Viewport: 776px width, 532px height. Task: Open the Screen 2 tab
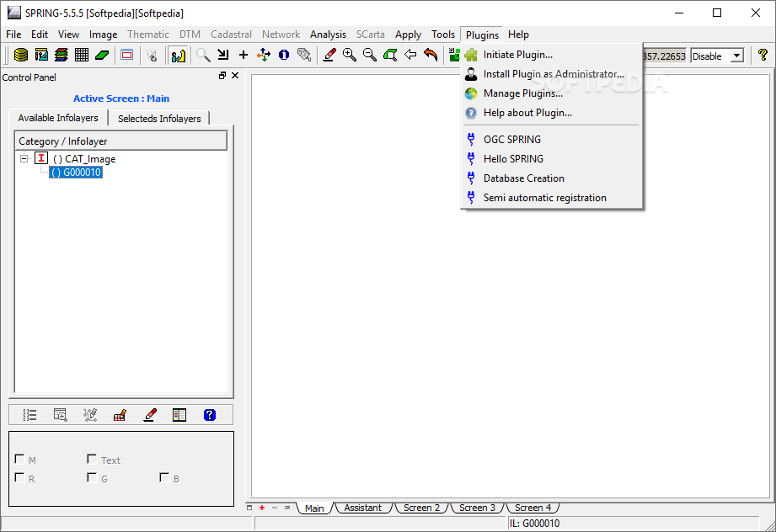point(421,508)
